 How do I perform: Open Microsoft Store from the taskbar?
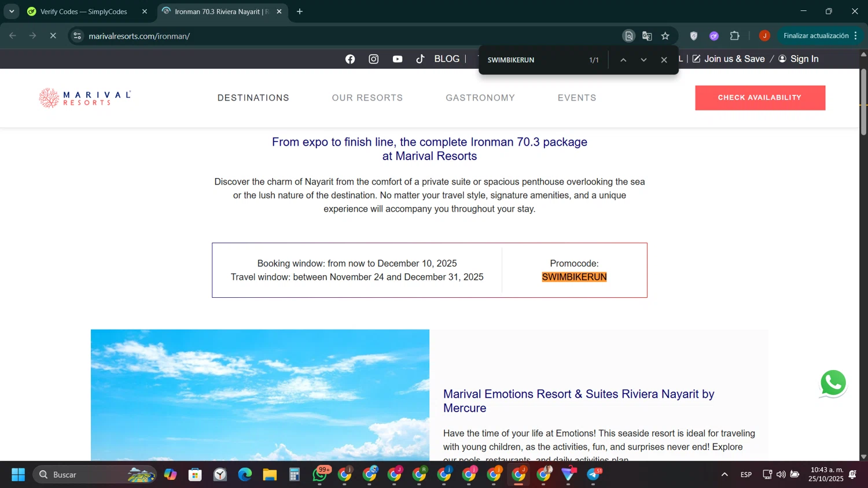point(195,475)
